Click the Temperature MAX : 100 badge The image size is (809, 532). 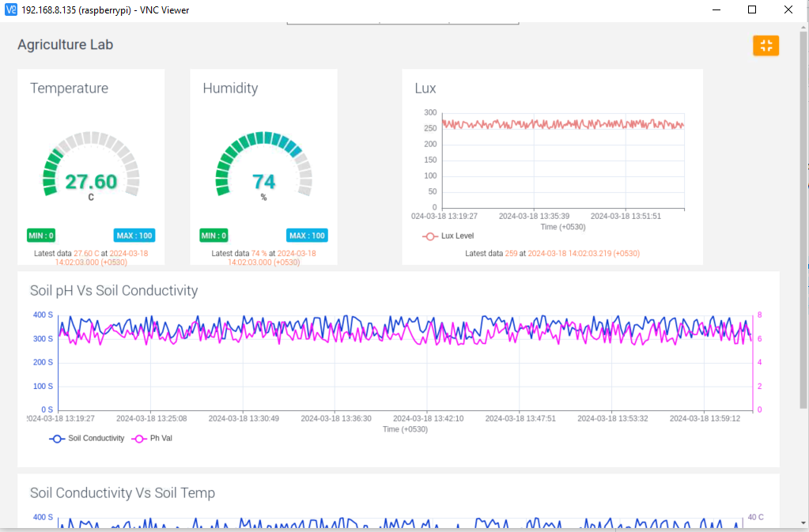click(134, 236)
